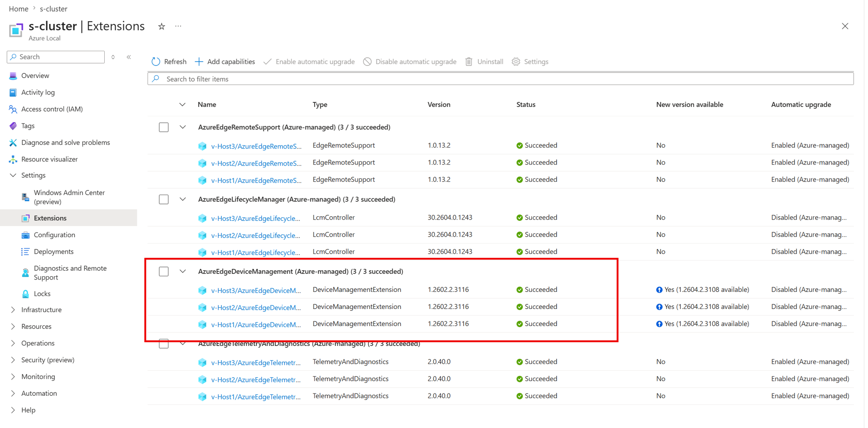
Task: Open the v-Host1/AzureEdgeRemoteS extension link
Action: point(256,180)
